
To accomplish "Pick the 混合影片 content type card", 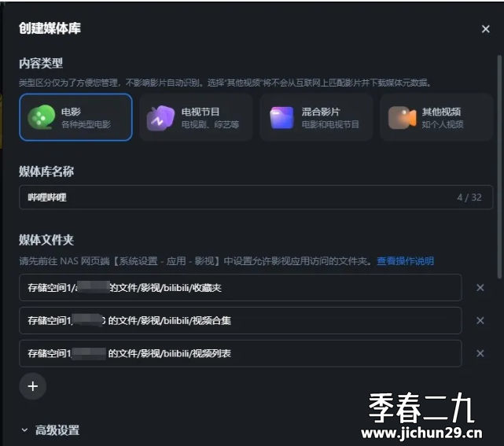I will [316, 117].
